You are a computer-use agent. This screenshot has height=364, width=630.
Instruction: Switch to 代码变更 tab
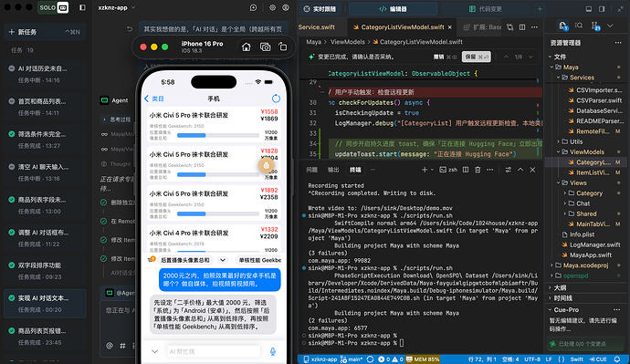[486, 9]
